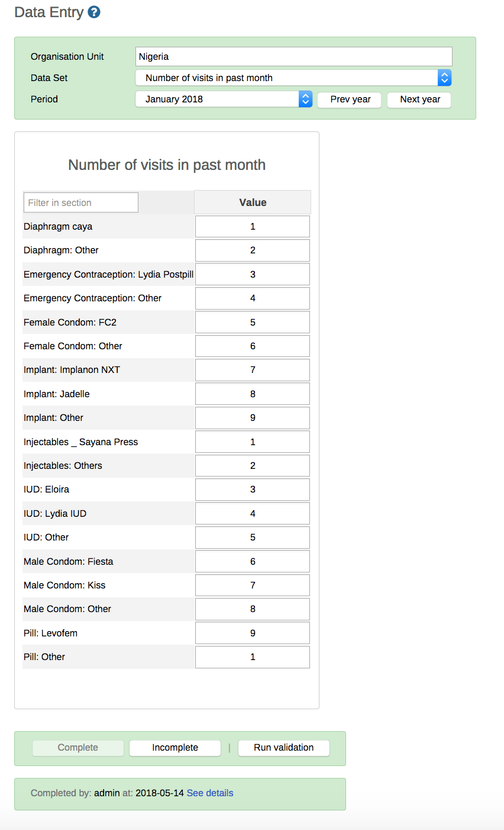The height and width of the screenshot is (830, 504).
Task: Click the Diaphragm caya value field
Action: pyautogui.click(x=253, y=227)
